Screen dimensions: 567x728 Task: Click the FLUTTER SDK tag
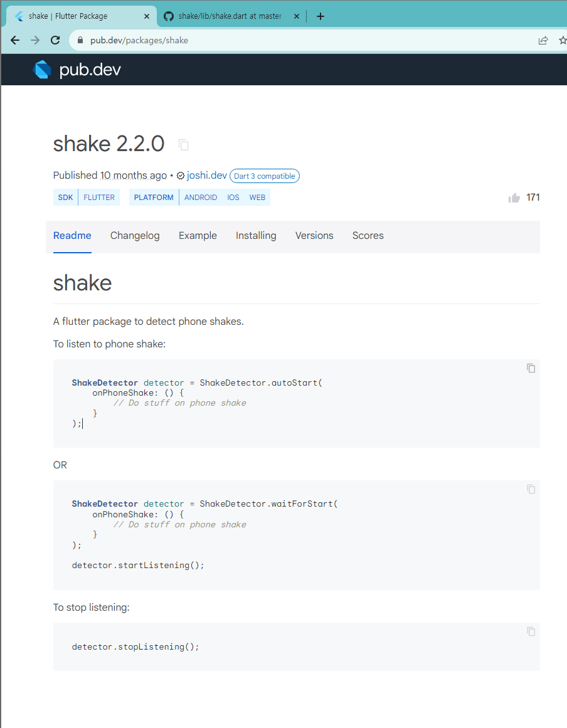click(x=99, y=198)
